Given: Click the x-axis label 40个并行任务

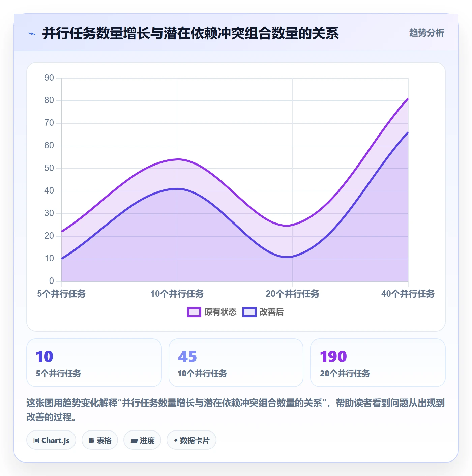Looking at the screenshot, I should 408,294.
